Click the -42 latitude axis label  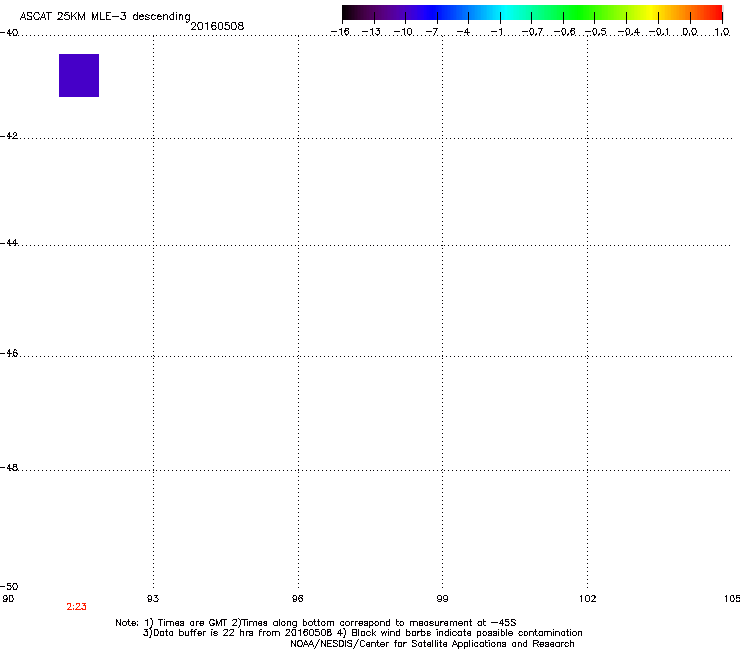pos(9,136)
